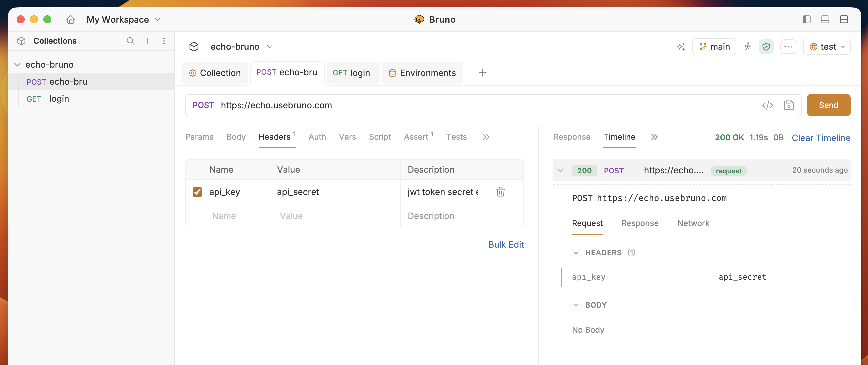Open the collection three-dot actions menu

pos(788,47)
